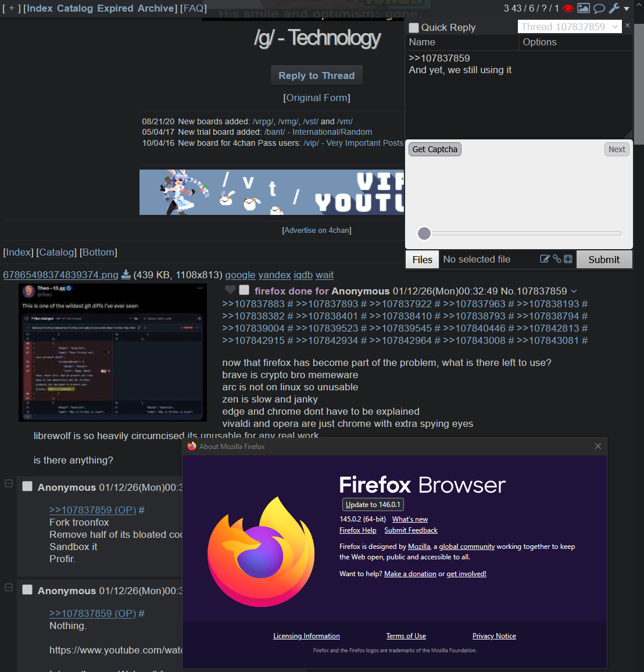Image resolution: width=644 pixels, height=672 pixels.
Task: Open settings via the wrench icon
Action: pyautogui.click(x=614, y=8)
